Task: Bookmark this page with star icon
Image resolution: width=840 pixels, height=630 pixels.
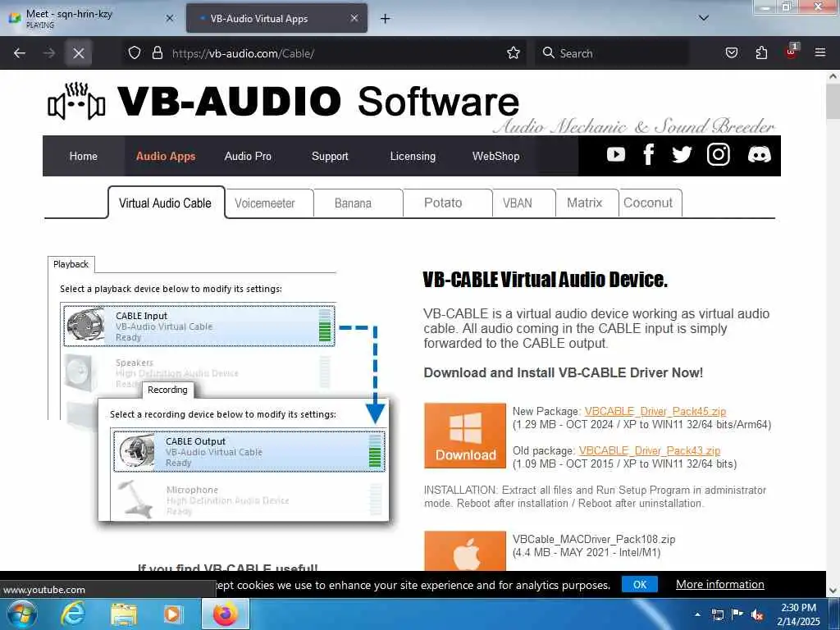Action: coord(514,53)
